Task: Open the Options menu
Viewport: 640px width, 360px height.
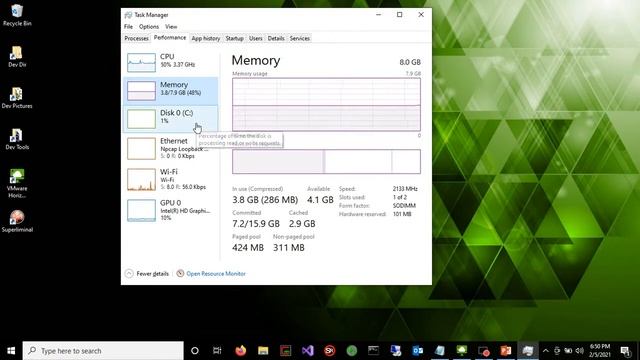Action: pos(149,27)
